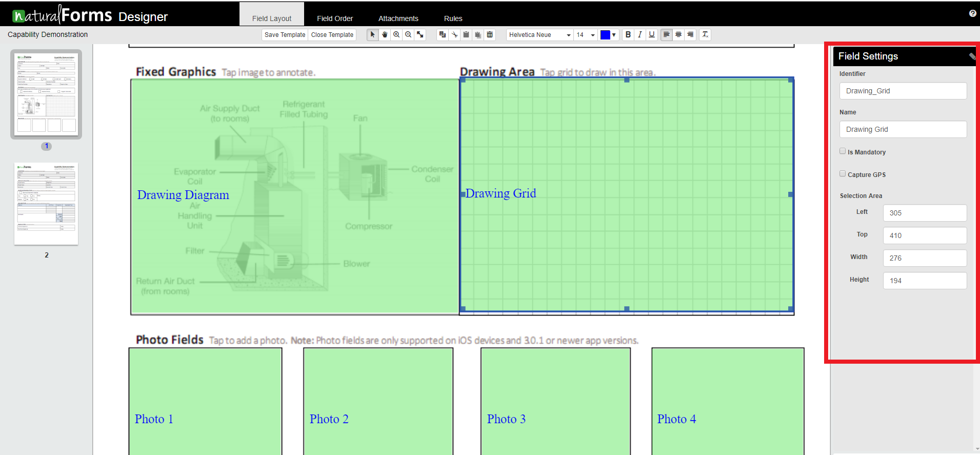Click the copy fields icon

(x=443, y=35)
